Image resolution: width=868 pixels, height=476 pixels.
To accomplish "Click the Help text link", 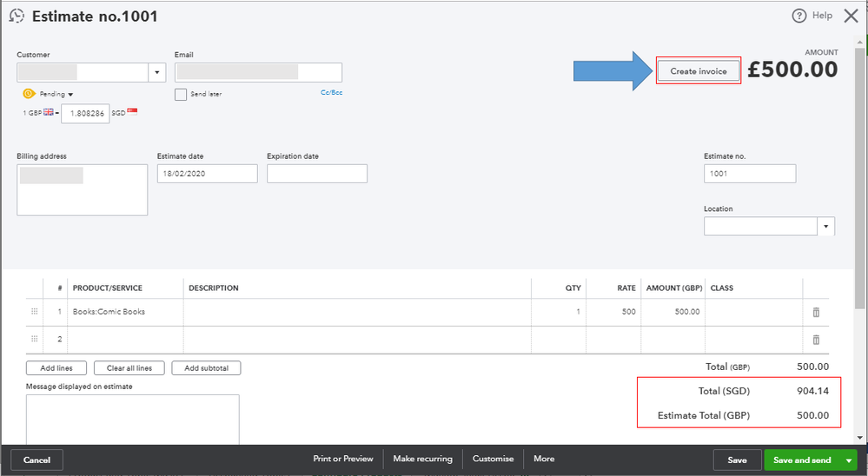I will (822, 16).
